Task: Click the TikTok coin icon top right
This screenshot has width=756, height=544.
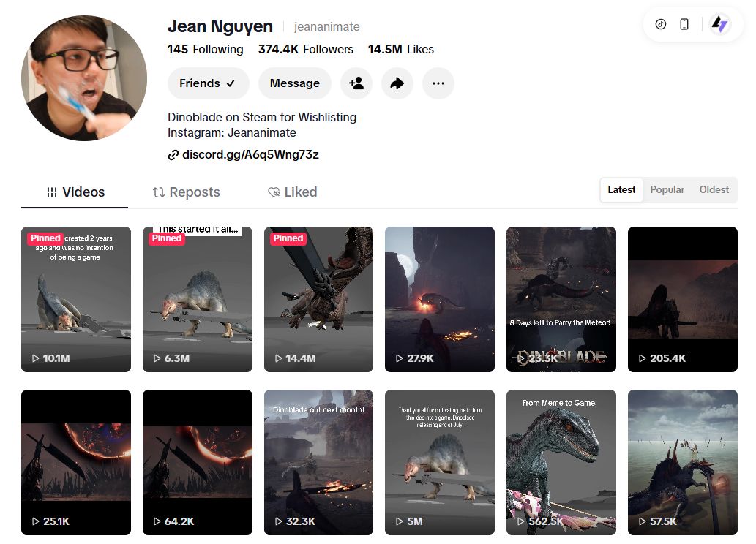Action: point(661,24)
